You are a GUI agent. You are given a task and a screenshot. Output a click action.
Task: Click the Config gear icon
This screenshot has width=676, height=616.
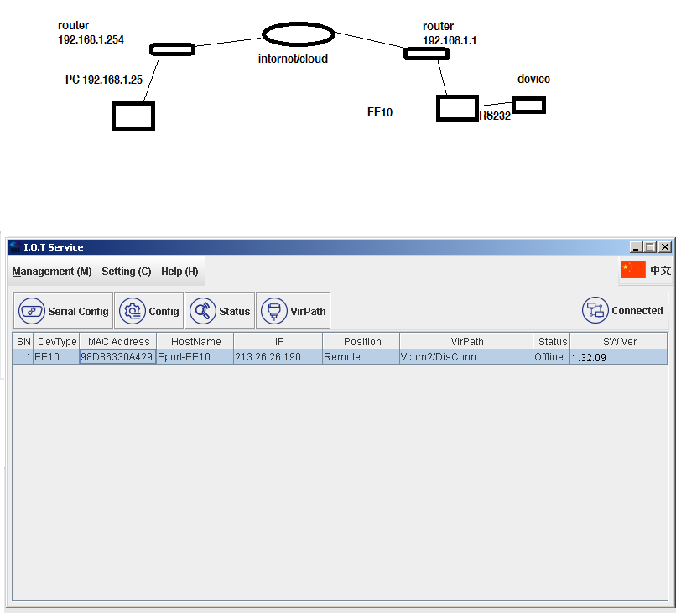(133, 311)
